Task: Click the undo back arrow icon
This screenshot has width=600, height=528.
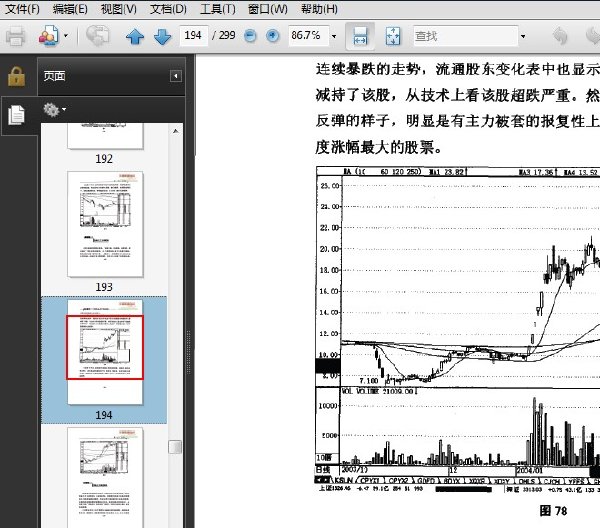Action: pos(560,36)
